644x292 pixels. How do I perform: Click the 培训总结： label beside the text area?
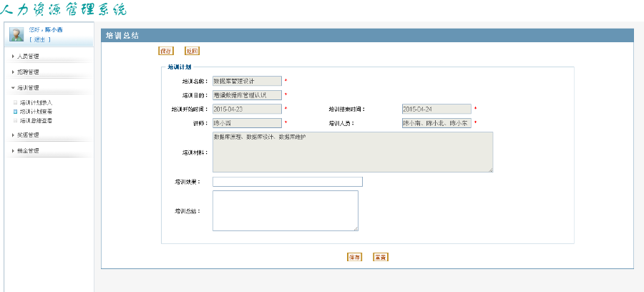click(x=187, y=211)
